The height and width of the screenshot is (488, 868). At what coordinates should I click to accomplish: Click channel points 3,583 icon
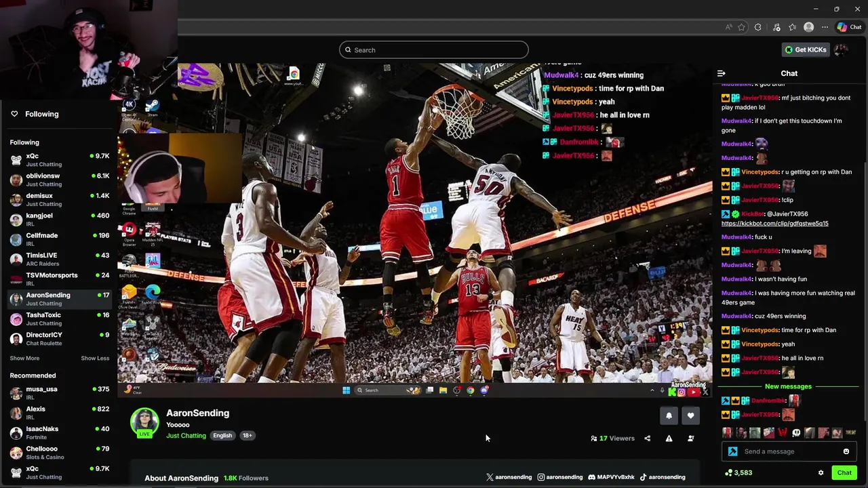coord(728,472)
